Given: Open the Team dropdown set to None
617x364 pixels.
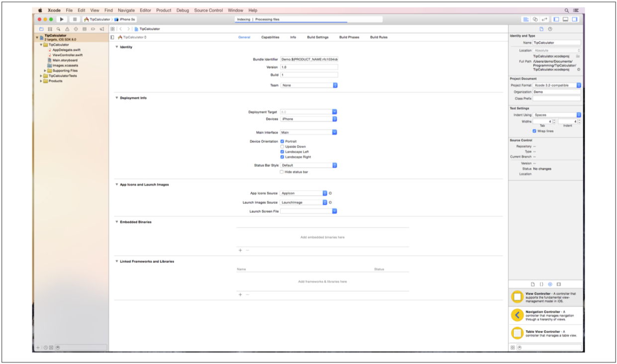Looking at the screenshot, I should 308,86.
